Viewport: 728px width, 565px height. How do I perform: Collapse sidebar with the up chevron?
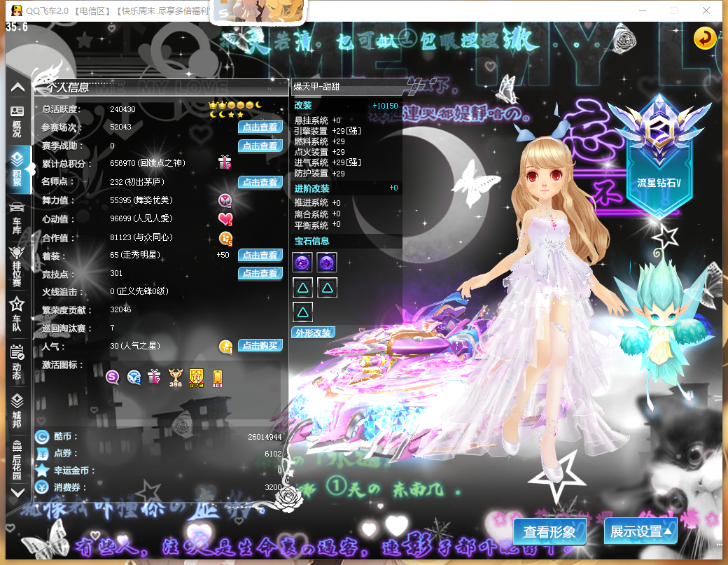tap(17, 87)
